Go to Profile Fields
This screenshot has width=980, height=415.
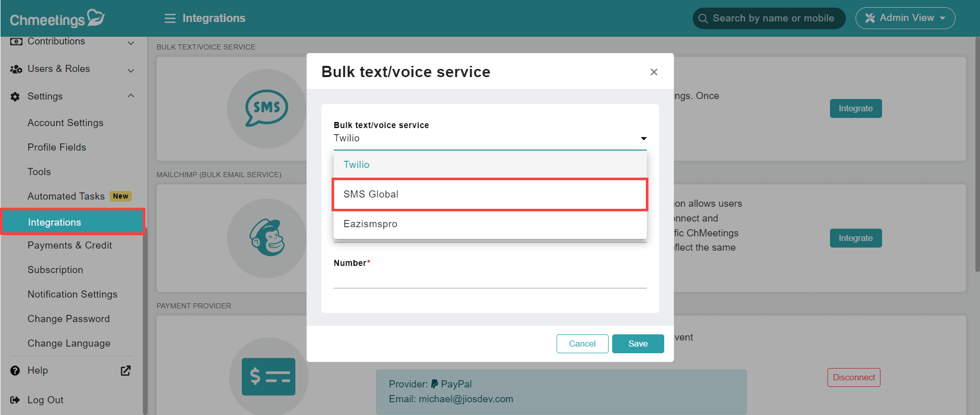pos(57,148)
